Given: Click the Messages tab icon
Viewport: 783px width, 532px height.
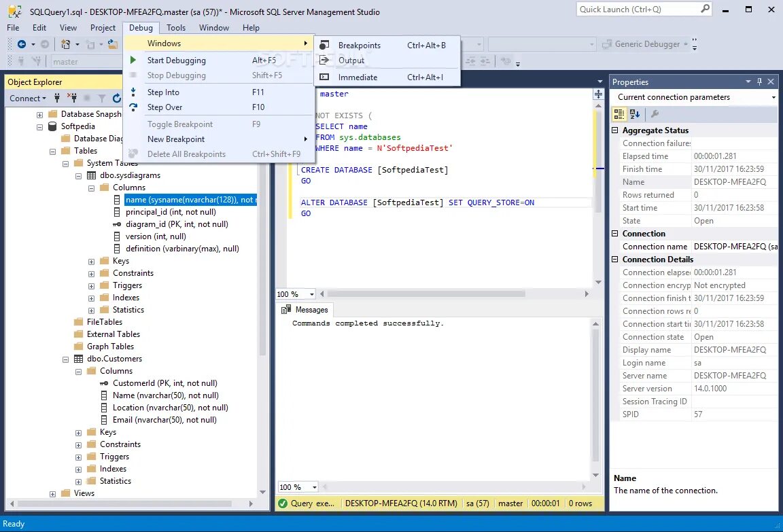Looking at the screenshot, I should click(286, 309).
